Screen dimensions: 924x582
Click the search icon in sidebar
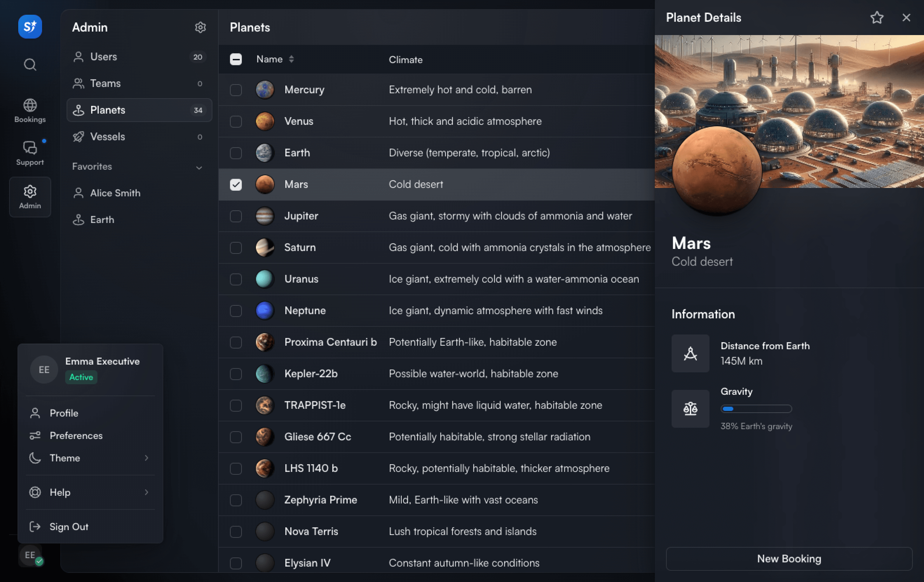click(x=29, y=65)
